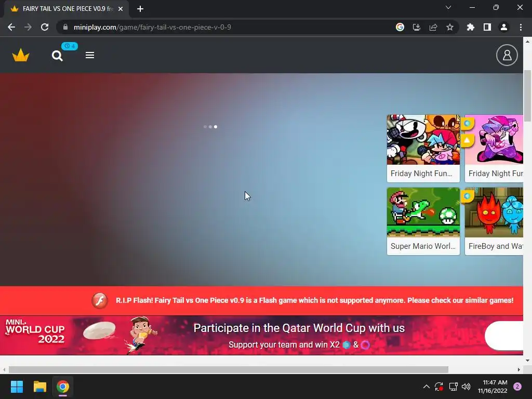Open first Friday Night Funkin game card
Screen dimensions: 532x399
click(423, 148)
